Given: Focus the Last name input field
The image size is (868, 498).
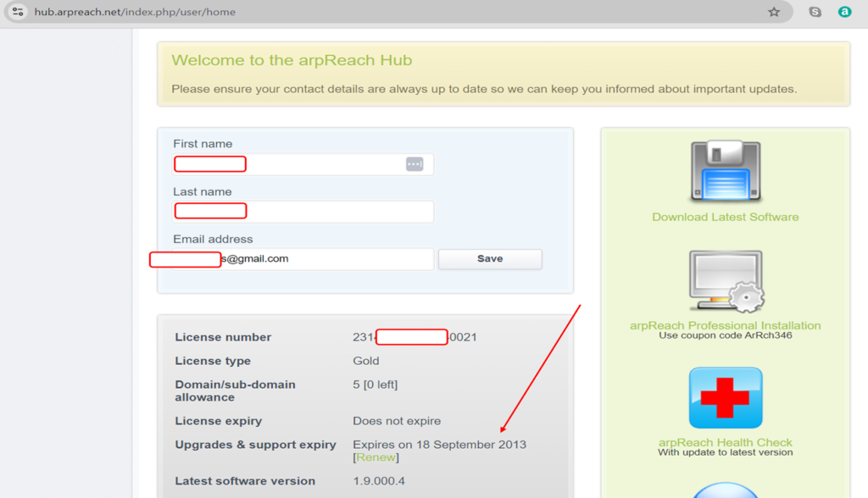Looking at the screenshot, I should tap(303, 212).
